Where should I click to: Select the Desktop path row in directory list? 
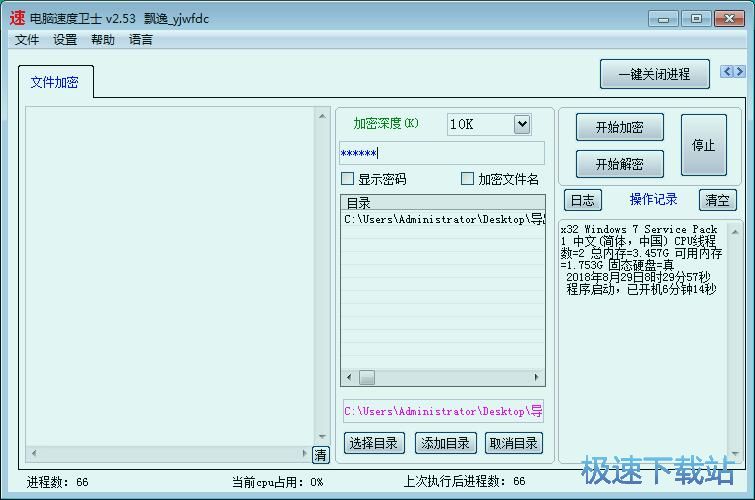tap(443, 220)
